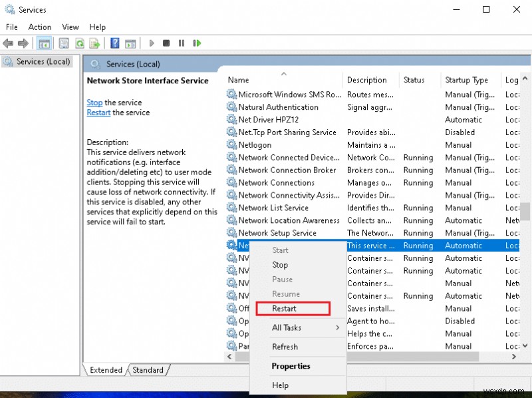Click the Start Service toolbar icon
The image size is (532, 398).
(150, 43)
